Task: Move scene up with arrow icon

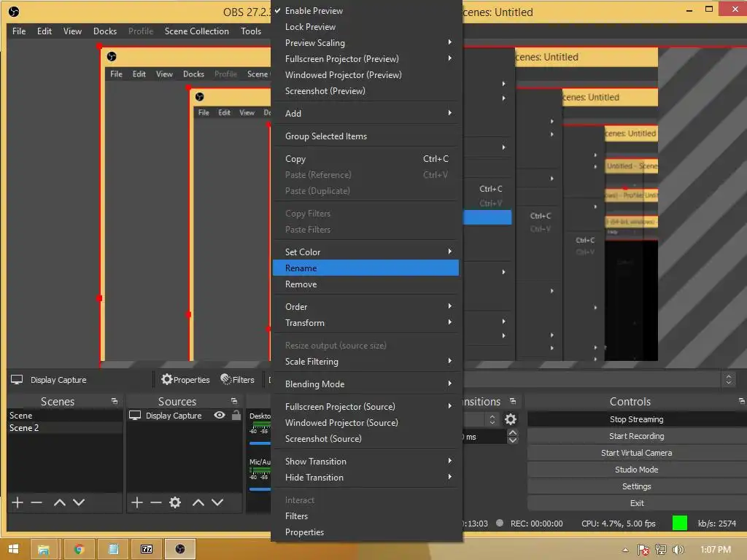Action: click(x=60, y=502)
